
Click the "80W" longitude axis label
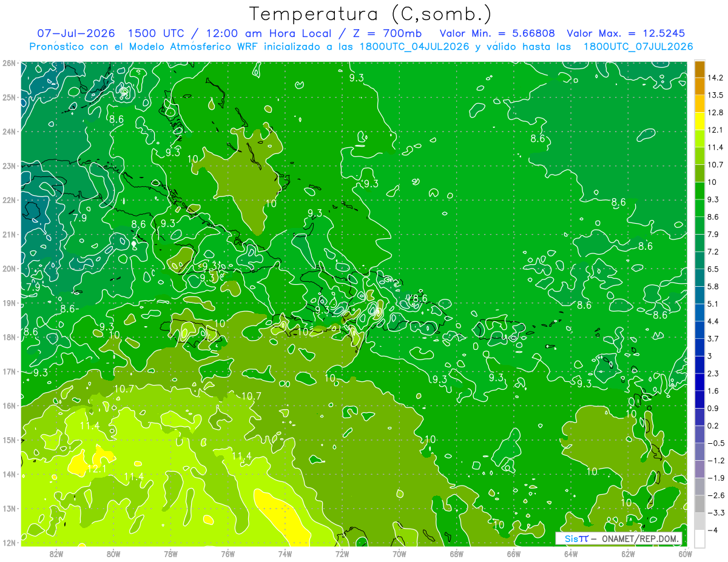(113, 554)
